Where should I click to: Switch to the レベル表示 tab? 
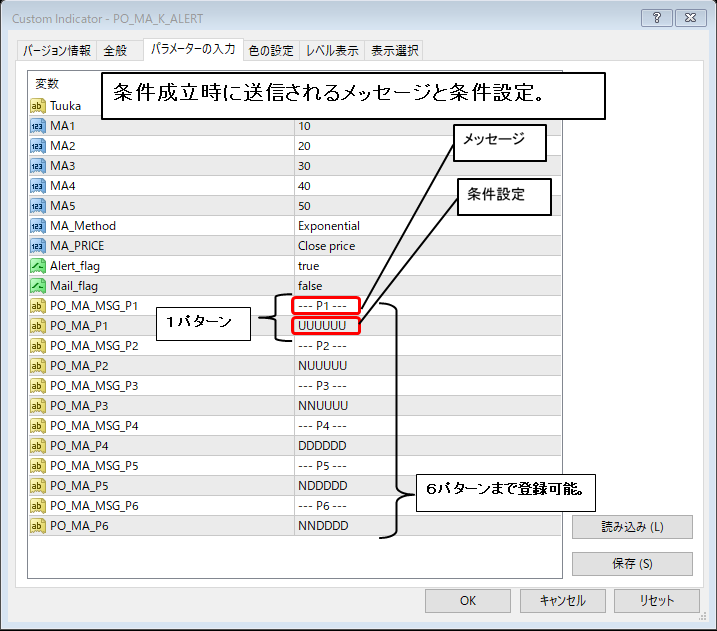(x=332, y=50)
